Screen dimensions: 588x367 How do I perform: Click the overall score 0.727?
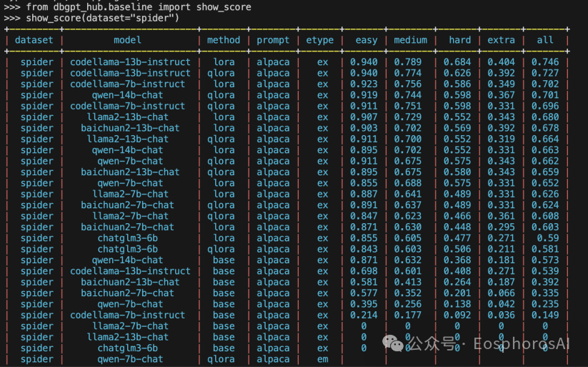coord(545,73)
